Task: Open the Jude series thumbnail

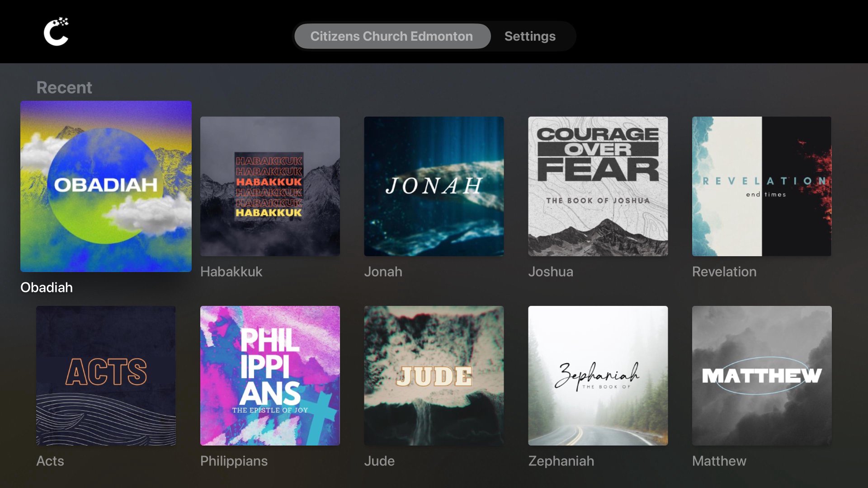Action: click(434, 375)
